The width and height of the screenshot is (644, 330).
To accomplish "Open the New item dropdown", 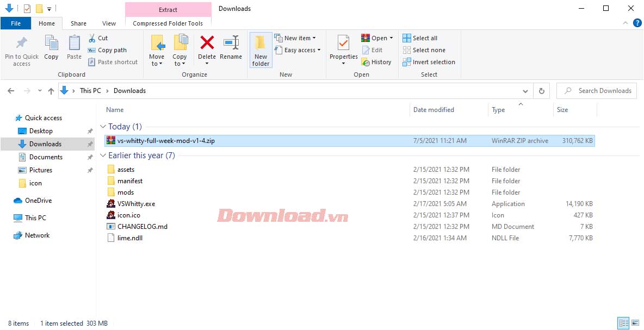I will (295, 38).
